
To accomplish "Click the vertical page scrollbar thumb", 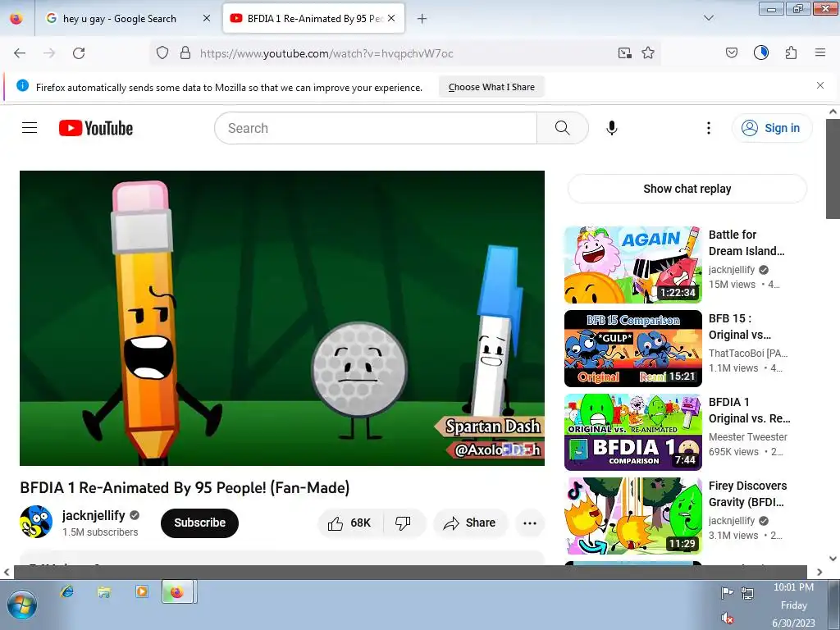I will click(833, 168).
